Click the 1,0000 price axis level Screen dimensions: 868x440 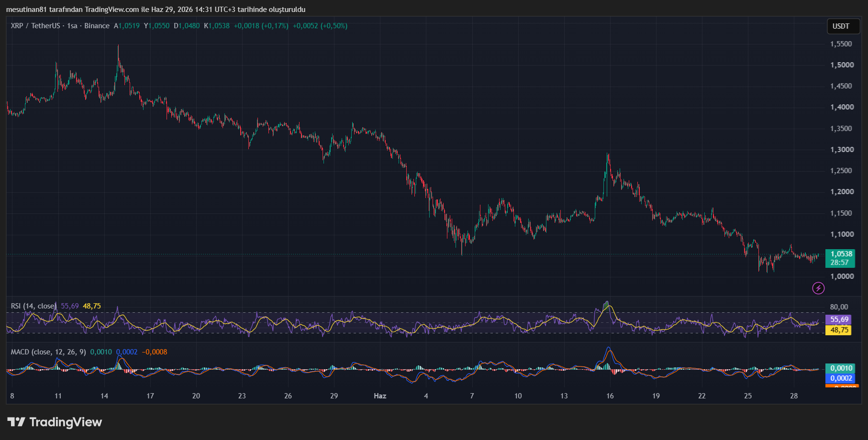(x=842, y=276)
